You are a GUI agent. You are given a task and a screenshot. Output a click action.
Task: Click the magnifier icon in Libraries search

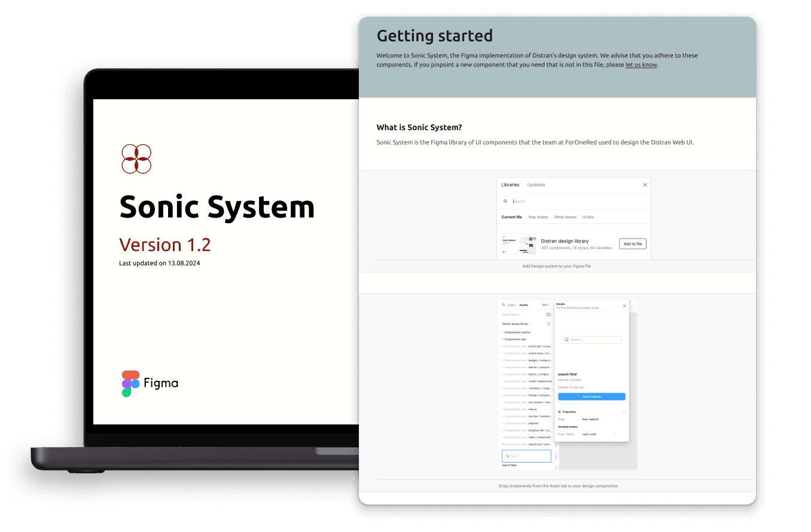coord(505,201)
